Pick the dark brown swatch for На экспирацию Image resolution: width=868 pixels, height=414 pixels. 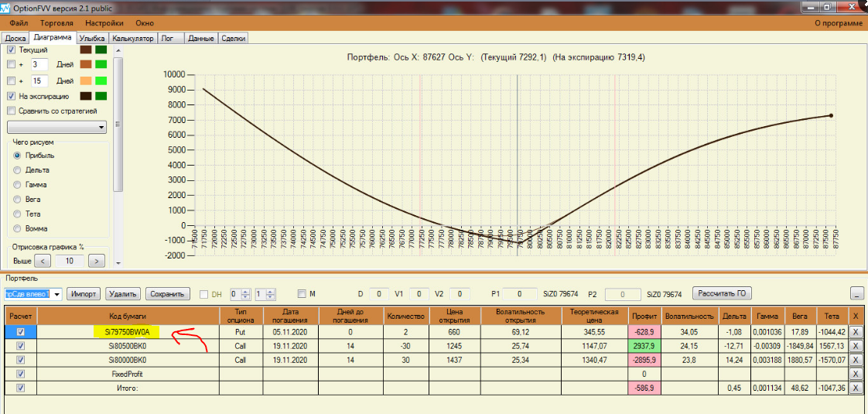85,96
